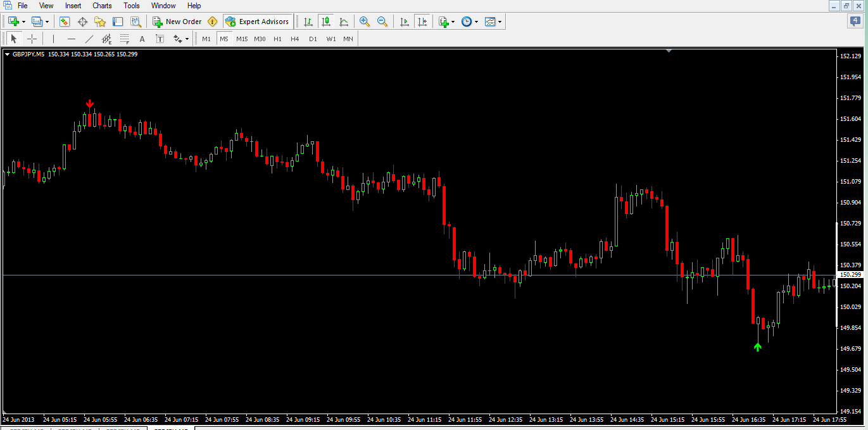
Task: Select the Fibonacci retracement tool
Action: [125, 39]
